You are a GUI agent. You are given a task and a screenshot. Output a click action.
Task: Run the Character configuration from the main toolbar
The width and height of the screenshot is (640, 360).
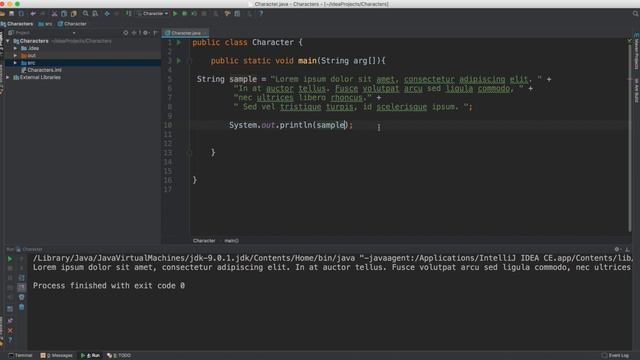pyautogui.click(x=175, y=13)
